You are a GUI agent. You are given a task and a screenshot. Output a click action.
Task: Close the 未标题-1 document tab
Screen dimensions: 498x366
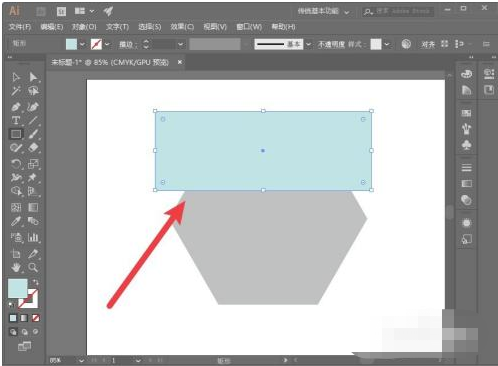[x=180, y=62]
